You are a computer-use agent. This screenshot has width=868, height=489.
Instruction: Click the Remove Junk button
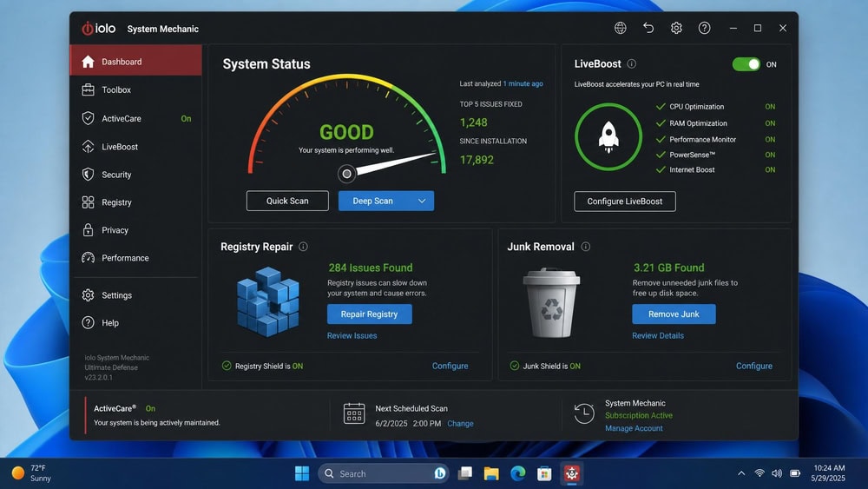(x=674, y=314)
